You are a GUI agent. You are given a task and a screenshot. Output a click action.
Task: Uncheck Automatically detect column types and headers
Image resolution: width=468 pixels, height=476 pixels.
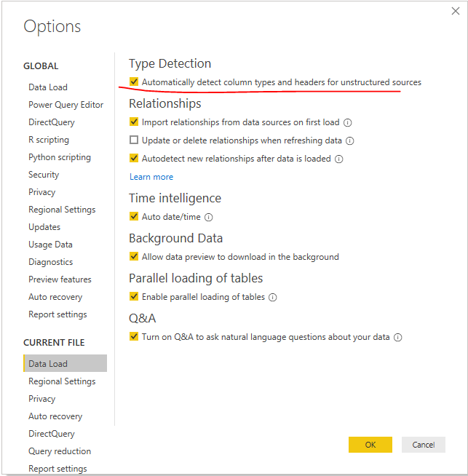tap(134, 82)
